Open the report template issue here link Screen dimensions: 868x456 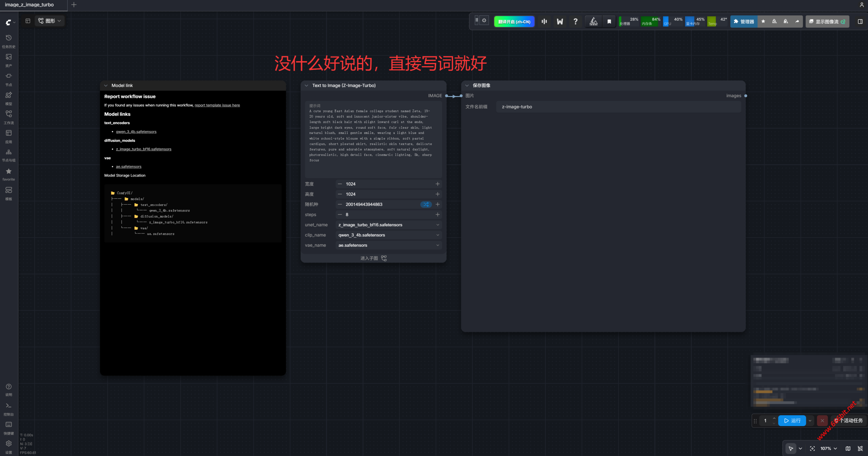coord(217,105)
